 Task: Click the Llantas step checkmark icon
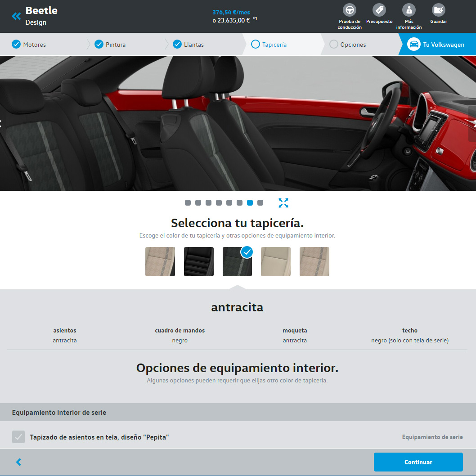(x=177, y=45)
